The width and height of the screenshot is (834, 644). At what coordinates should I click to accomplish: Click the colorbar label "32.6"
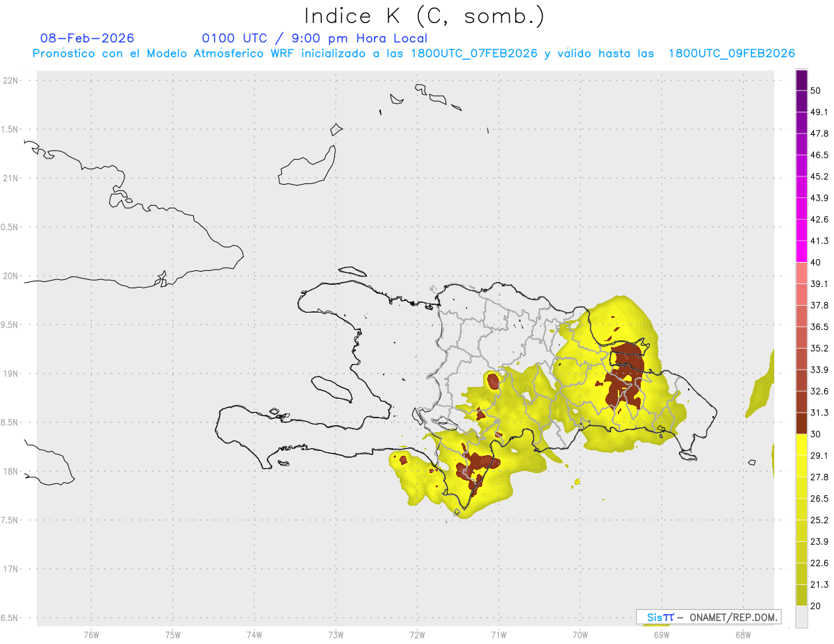819,391
